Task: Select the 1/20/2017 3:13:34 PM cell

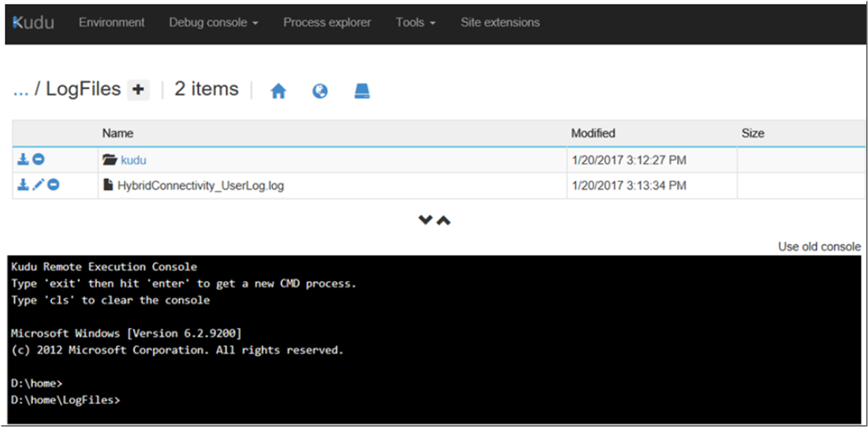Action: [x=629, y=185]
